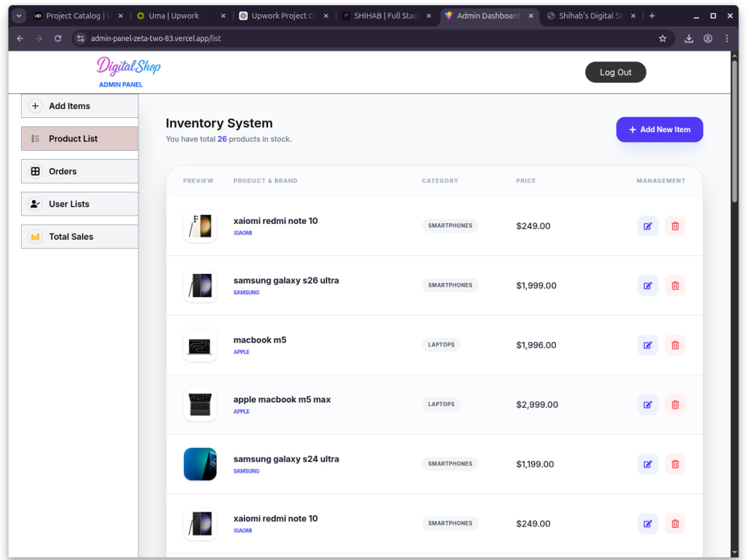Screen dimensions: 747x560
Task: Open samsung galaxy s24 ultra thumbnail
Action: [200, 464]
